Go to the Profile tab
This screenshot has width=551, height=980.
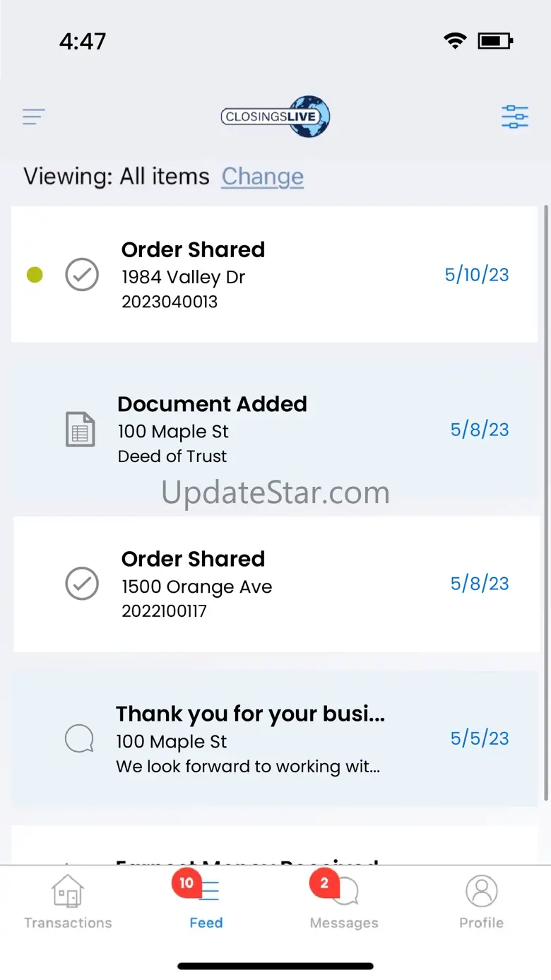click(482, 902)
